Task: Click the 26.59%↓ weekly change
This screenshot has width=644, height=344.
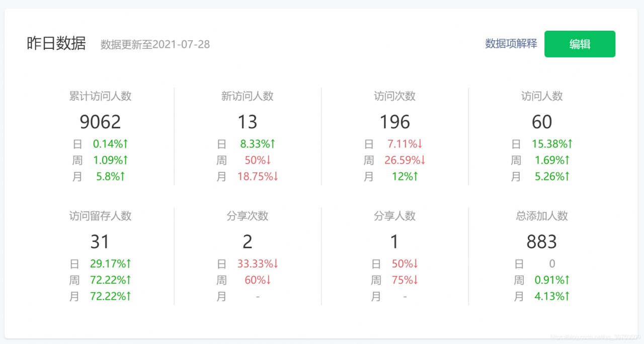Action: pyautogui.click(x=405, y=160)
